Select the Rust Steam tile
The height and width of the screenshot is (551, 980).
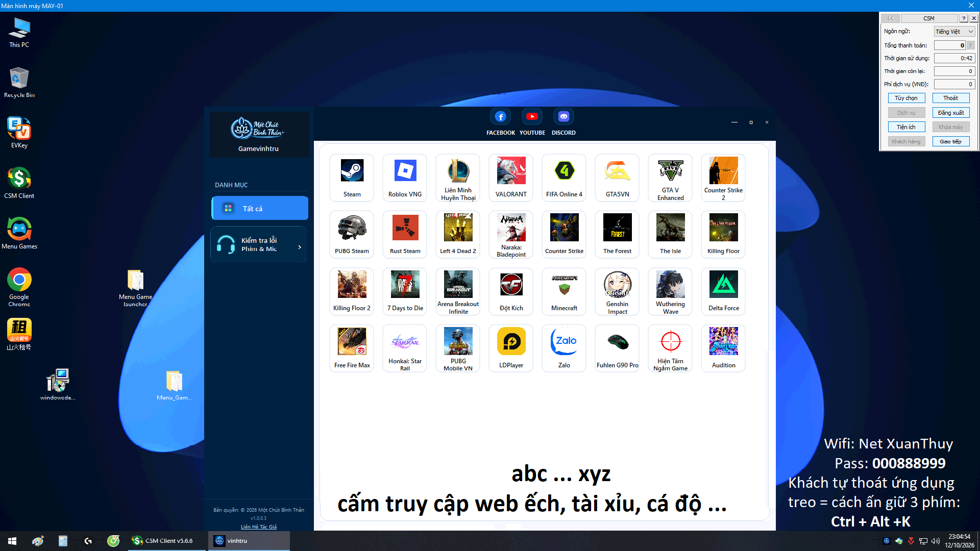405,235
